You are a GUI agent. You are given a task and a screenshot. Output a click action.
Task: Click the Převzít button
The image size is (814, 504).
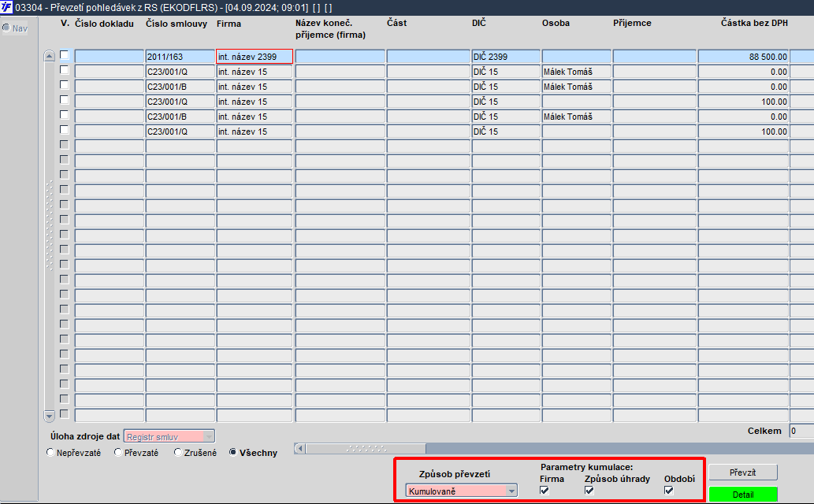click(x=743, y=472)
